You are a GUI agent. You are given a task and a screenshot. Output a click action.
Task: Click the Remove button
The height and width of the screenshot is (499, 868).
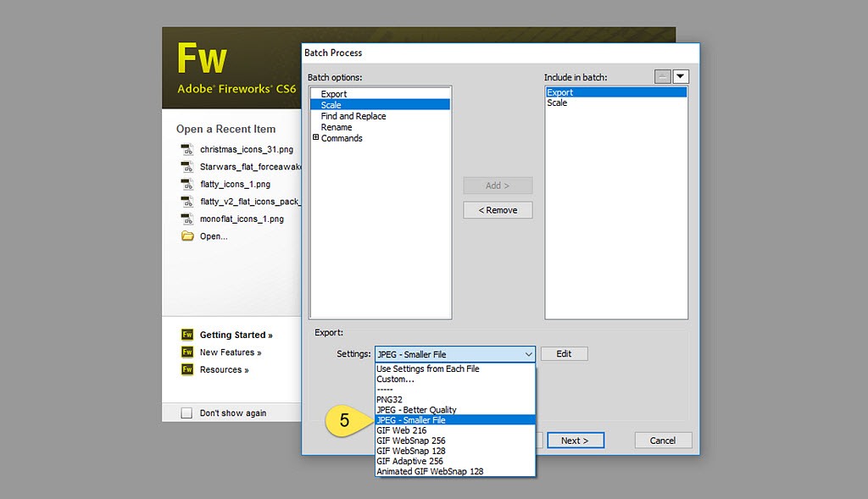pos(498,210)
